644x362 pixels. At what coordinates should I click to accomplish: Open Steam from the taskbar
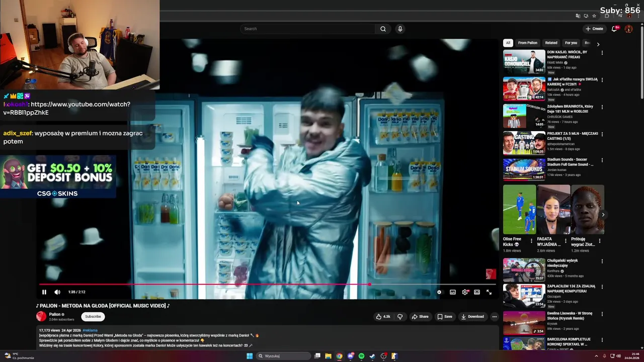pos(372,356)
